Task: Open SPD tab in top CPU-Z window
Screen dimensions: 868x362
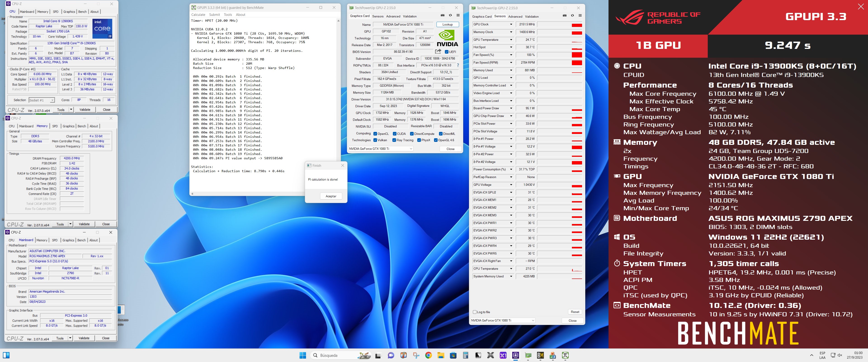Action: coord(56,12)
